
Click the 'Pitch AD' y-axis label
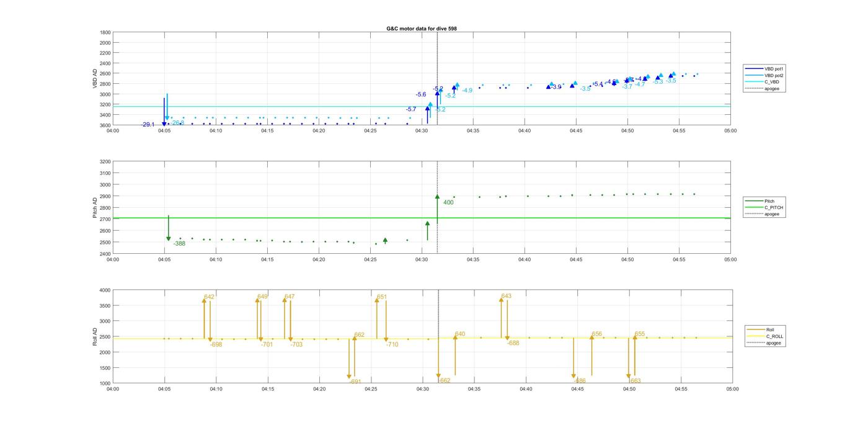pyautogui.click(x=95, y=208)
